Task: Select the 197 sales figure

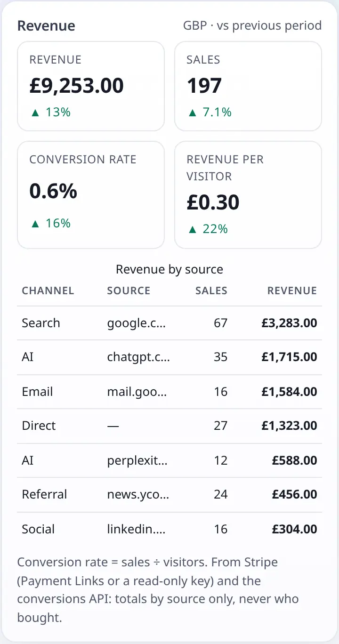Action: 204,85
